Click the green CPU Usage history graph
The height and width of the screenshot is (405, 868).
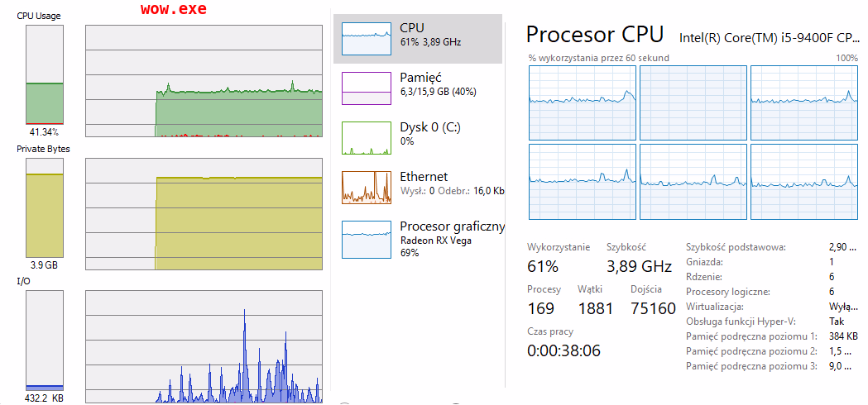(x=204, y=81)
